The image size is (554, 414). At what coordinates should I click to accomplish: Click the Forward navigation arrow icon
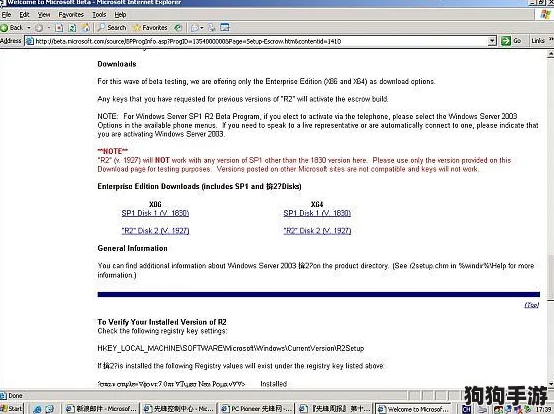coord(39,28)
